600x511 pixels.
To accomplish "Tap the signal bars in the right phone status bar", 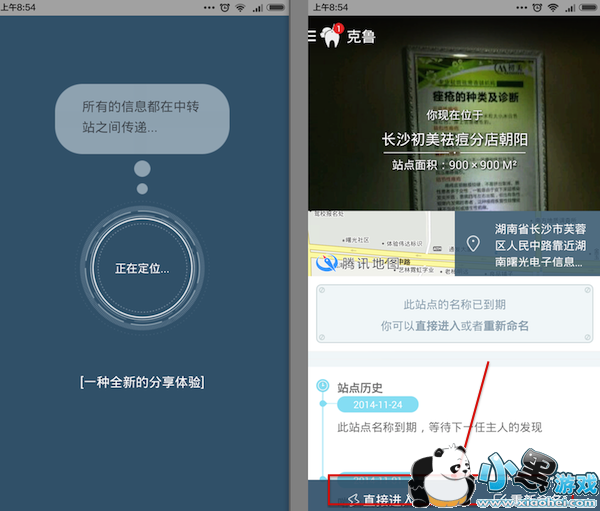I will click(x=570, y=8).
